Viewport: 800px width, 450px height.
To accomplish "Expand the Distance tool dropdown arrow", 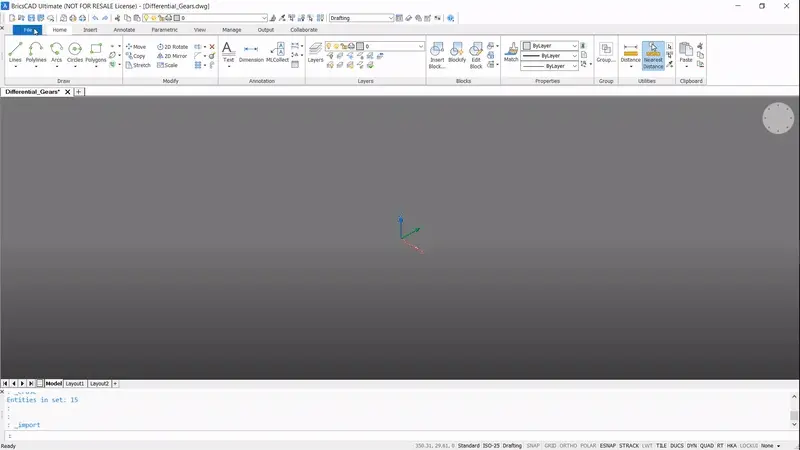I will [631, 66].
